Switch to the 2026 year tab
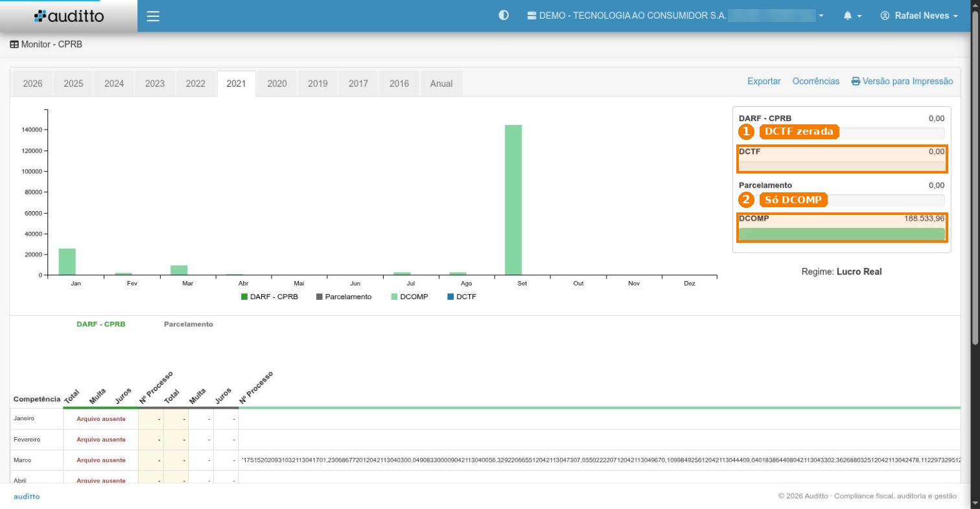This screenshot has width=980, height=509. [33, 84]
